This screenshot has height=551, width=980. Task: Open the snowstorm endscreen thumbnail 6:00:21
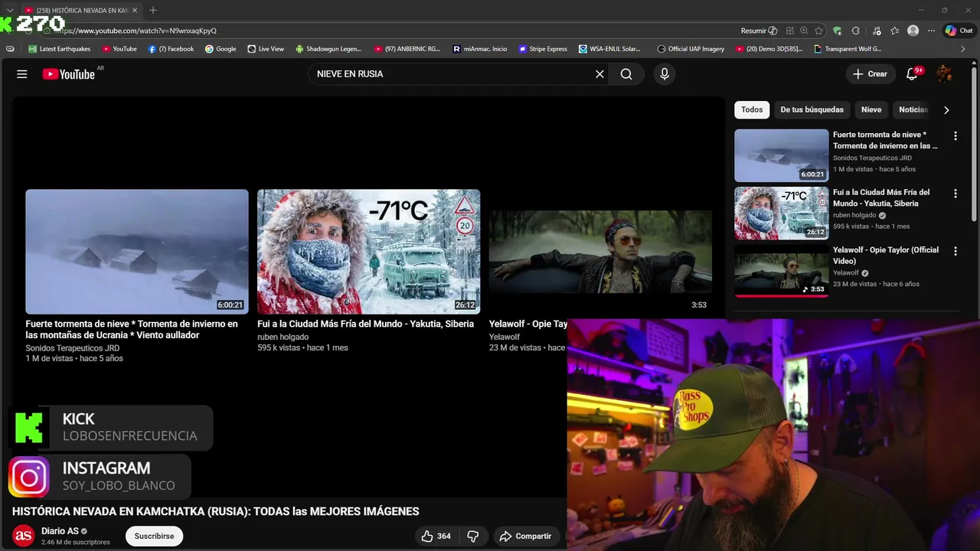[137, 252]
